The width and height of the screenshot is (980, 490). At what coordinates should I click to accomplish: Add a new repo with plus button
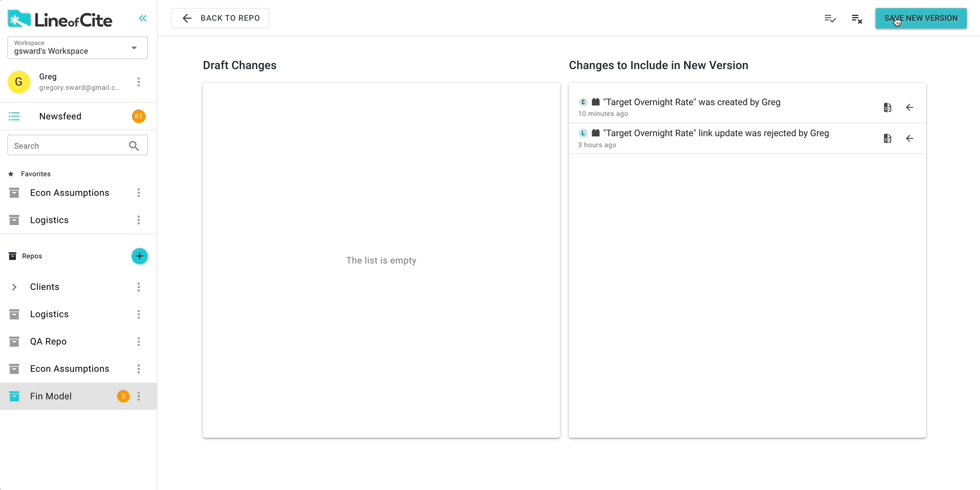pos(139,256)
